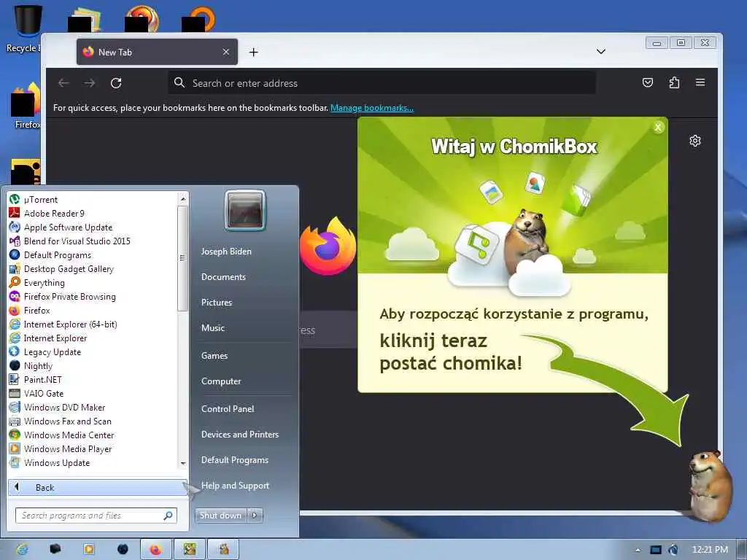The width and height of the screenshot is (747, 560).
Task: Show hidden system tray icons
Action: tap(638, 550)
